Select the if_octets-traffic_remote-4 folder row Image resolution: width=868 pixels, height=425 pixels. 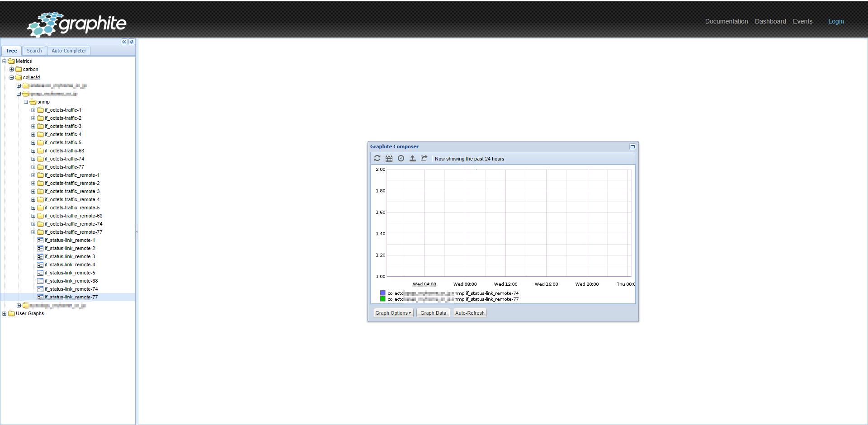(68, 199)
